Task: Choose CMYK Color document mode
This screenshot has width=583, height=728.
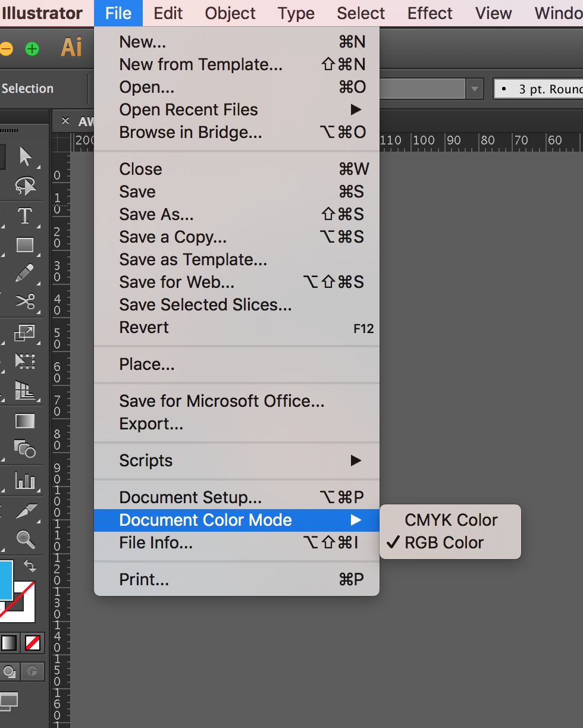Action: pos(450,520)
